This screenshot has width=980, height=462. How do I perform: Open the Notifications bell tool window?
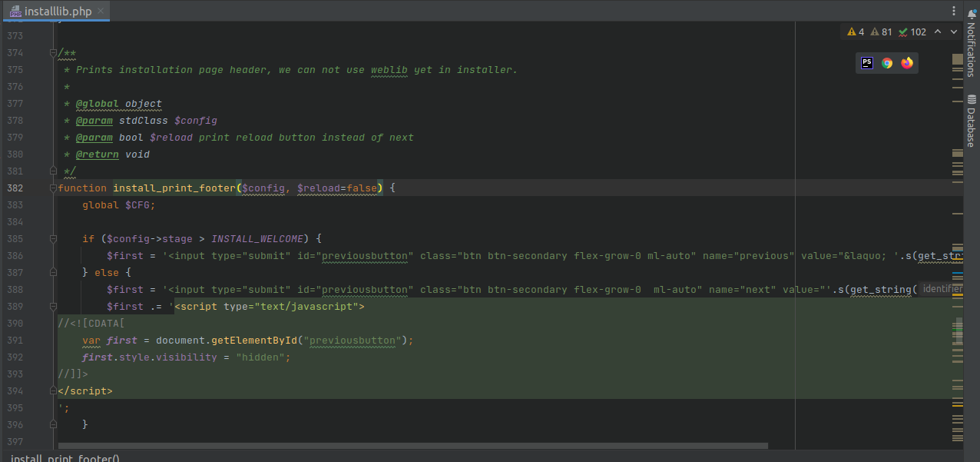coord(971,45)
